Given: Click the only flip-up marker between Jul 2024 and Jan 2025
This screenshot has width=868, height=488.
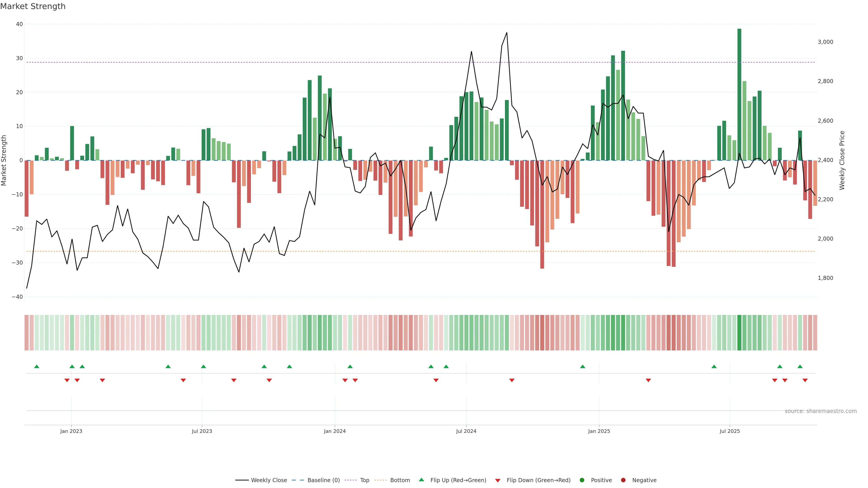Looking at the screenshot, I should [x=583, y=366].
